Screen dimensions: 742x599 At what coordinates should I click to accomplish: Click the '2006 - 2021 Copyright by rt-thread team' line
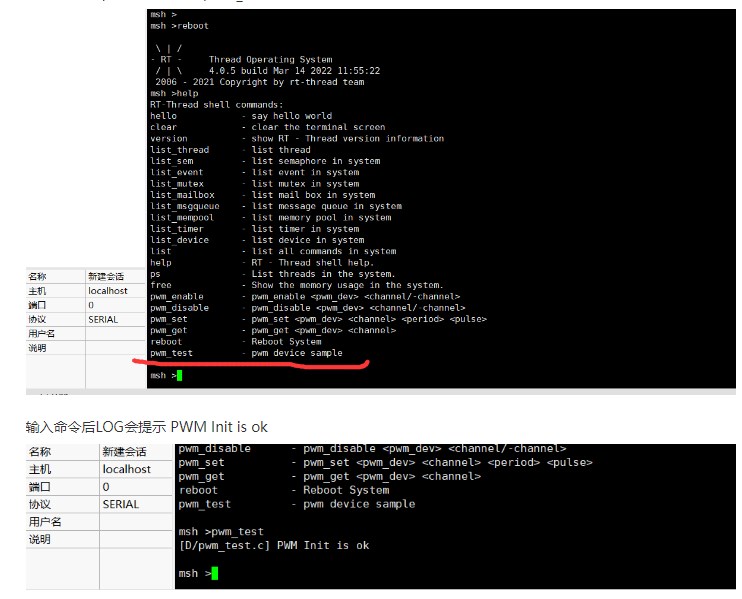pos(260,82)
